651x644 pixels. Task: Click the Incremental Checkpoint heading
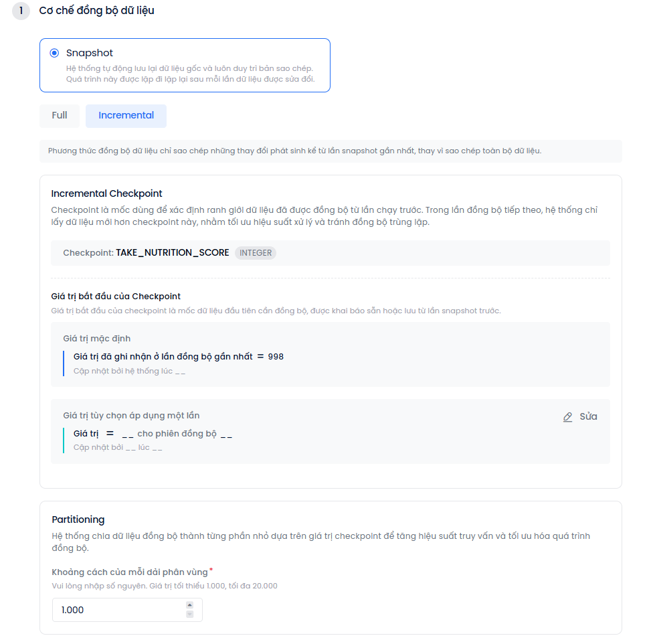click(x=107, y=193)
